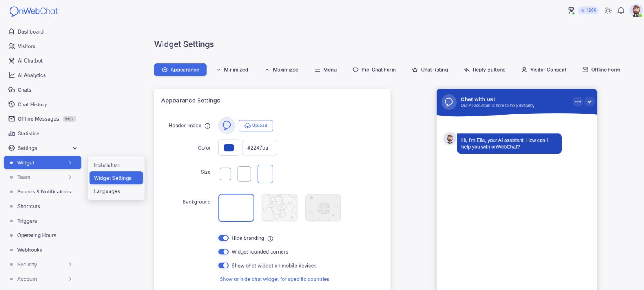Click the Upload header image button
644x290 pixels.
256,126
